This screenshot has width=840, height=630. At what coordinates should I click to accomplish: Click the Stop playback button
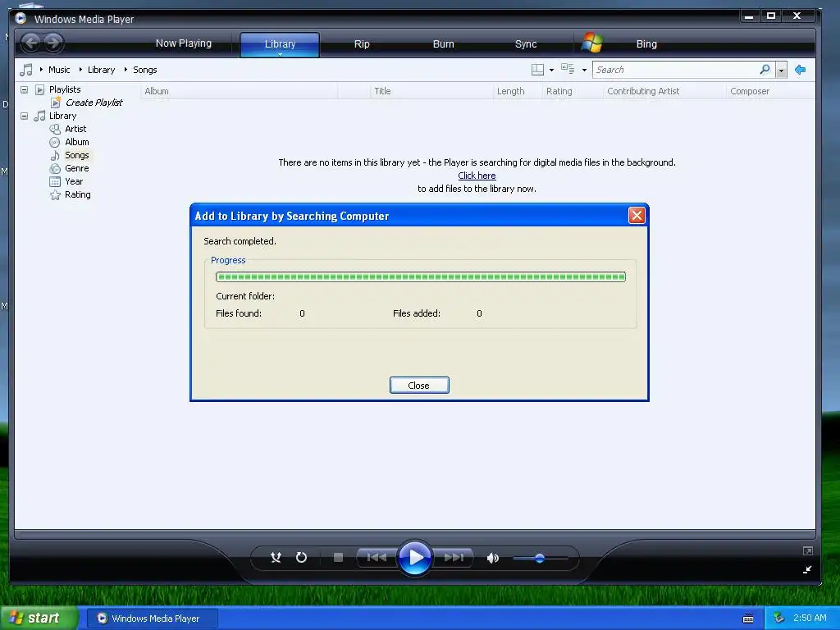[x=338, y=558]
